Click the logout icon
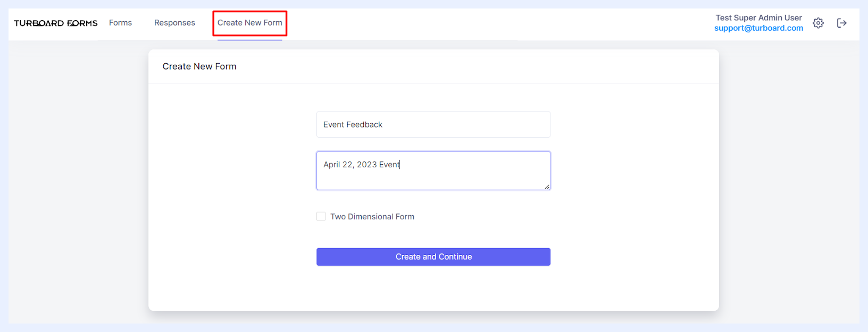 click(841, 23)
